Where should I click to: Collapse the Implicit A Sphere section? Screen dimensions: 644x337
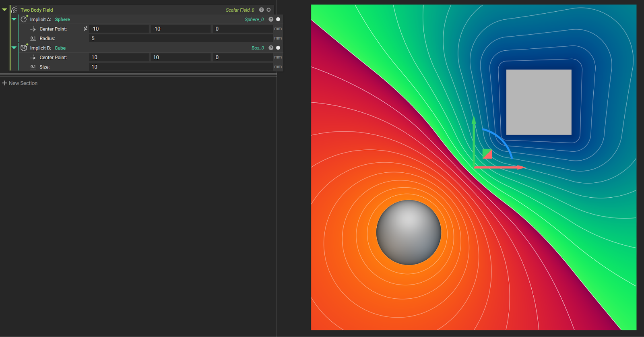(14, 19)
